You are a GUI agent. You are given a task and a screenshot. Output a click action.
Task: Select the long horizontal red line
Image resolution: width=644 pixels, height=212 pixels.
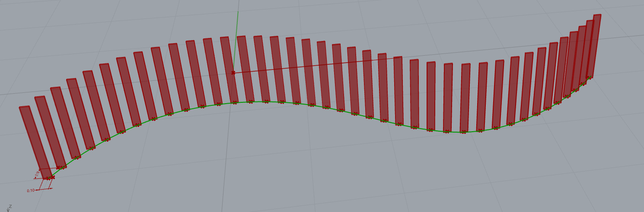tap(318, 65)
